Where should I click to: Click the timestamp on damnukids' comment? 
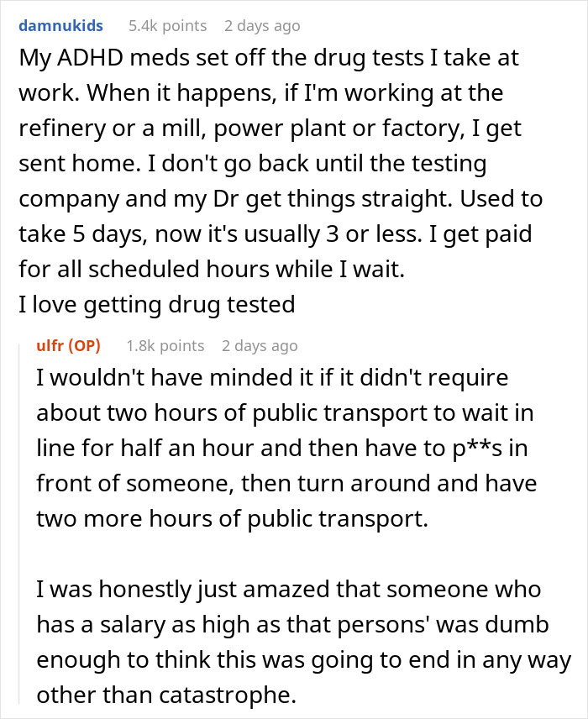click(x=261, y=26)
